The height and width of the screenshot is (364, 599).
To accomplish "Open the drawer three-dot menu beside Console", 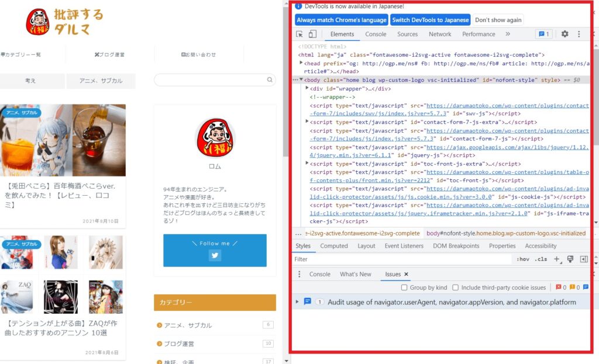I will click(x=299, y=274).
